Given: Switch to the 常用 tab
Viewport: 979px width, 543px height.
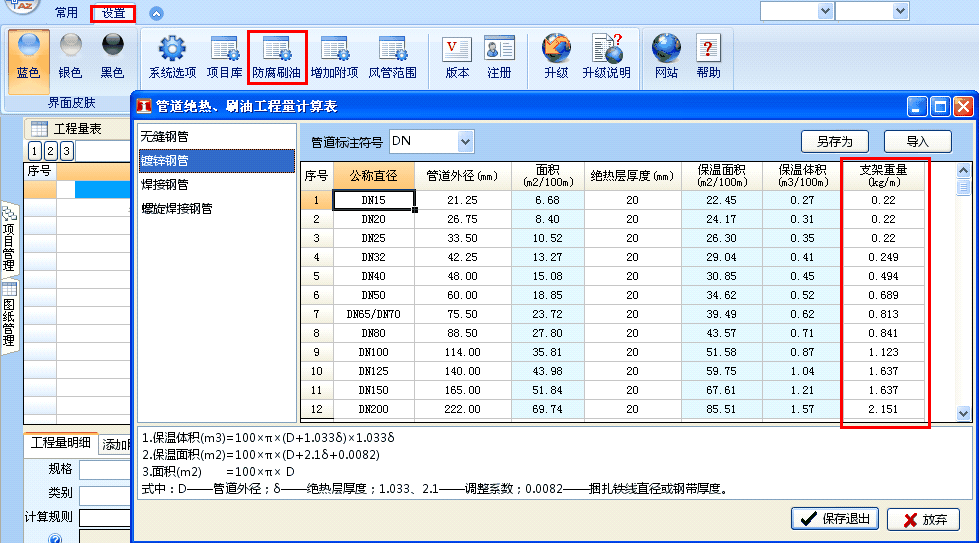Looking at the screenshot, I should [x=66, y=13].
